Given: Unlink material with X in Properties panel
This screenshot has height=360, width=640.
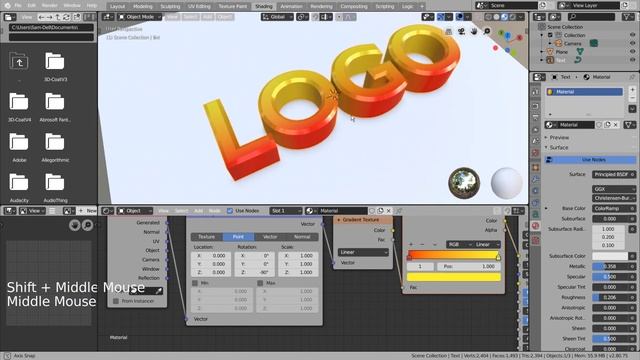Looking at the screenshot, I should point(616,125).
